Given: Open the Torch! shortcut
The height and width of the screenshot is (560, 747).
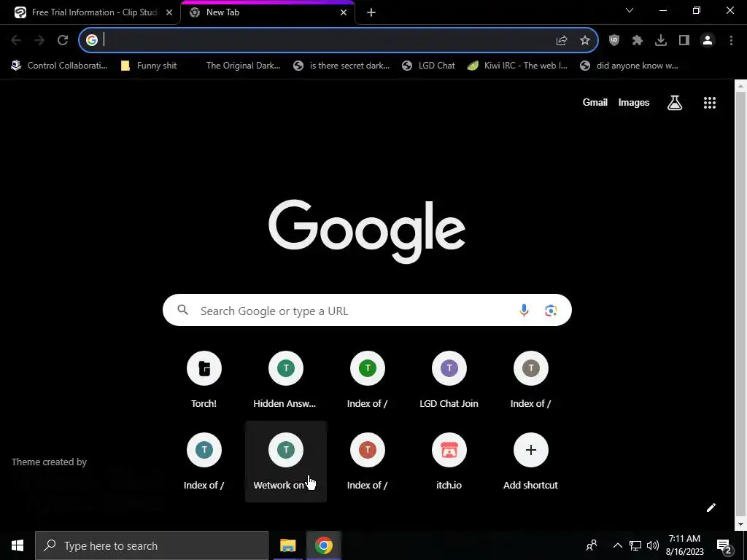Looking at the screenshot, I should point(204,379).
